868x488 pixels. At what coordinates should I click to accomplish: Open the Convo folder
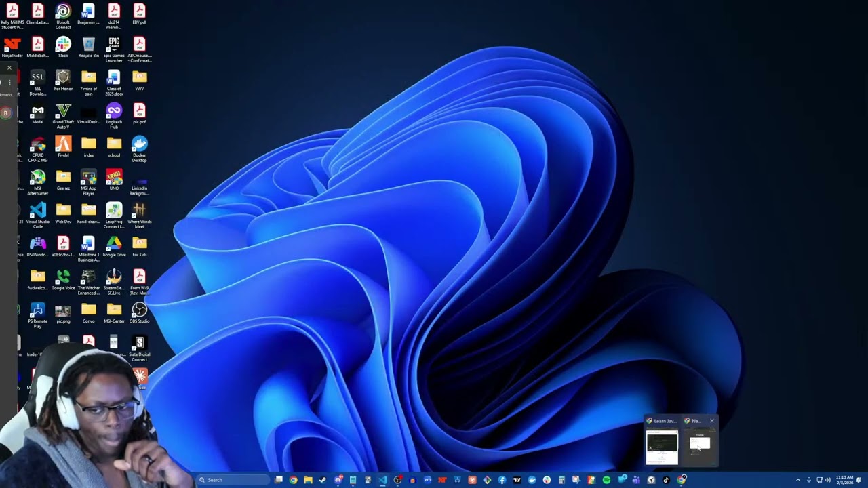click(88, 313)
